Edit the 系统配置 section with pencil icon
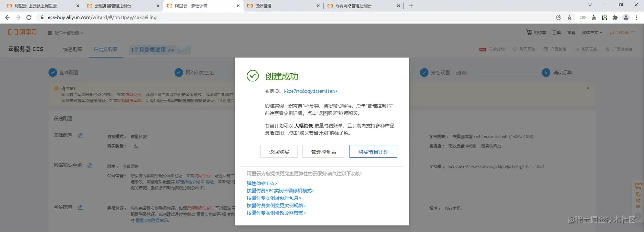This screenshot has width=644, height=232. tap(80, 208)
